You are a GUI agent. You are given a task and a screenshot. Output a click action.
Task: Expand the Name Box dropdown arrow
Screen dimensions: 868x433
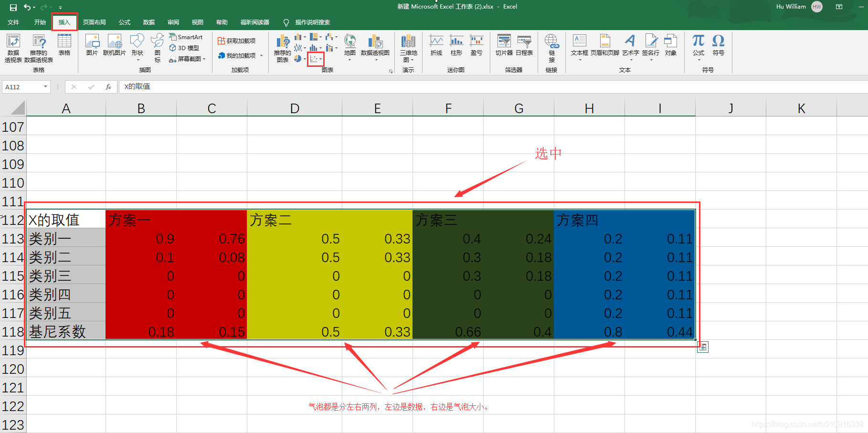45,87
